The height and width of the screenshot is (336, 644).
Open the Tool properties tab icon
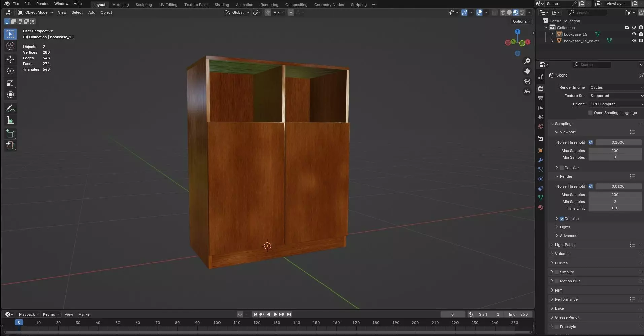pyautogui.click(x=541, y=77)
